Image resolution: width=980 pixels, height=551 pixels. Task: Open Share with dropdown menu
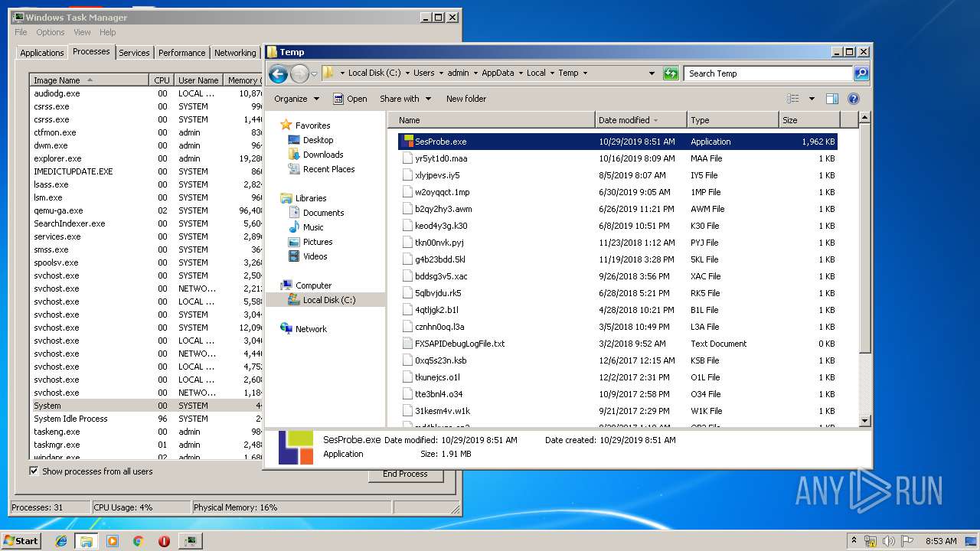pos(405,99)
